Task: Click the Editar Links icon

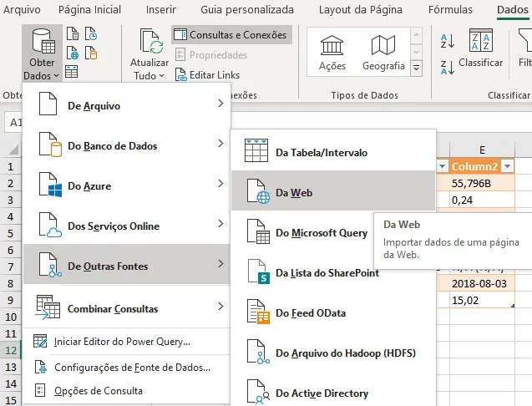Action: click(x=180, y=74)
